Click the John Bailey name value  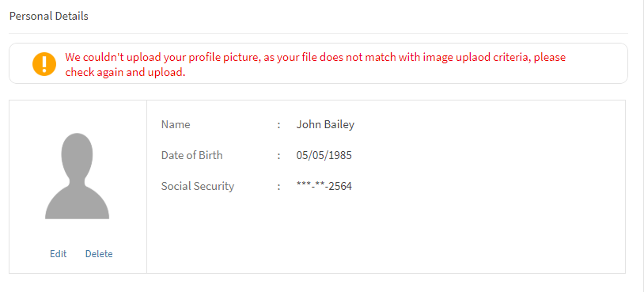tap(325, 124)
